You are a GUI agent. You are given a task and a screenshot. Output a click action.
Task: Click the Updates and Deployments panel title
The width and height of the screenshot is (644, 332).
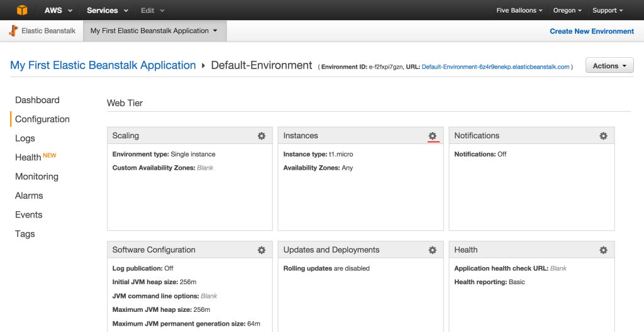[x=331, y=250]
